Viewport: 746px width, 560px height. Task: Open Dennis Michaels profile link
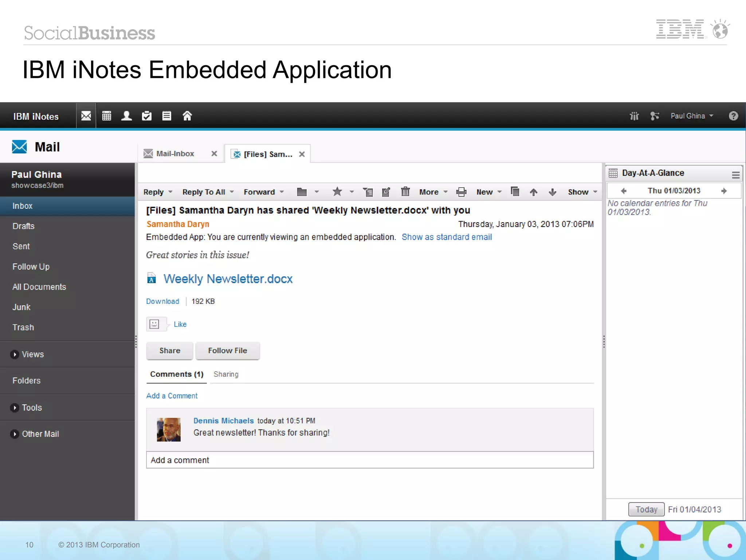(223, 421)
